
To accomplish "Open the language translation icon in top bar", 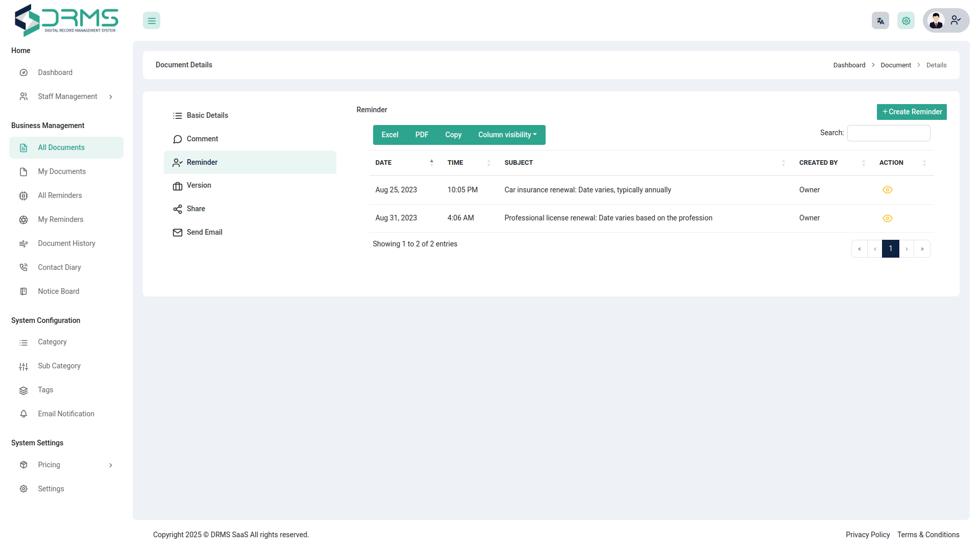I will [880, 20].
